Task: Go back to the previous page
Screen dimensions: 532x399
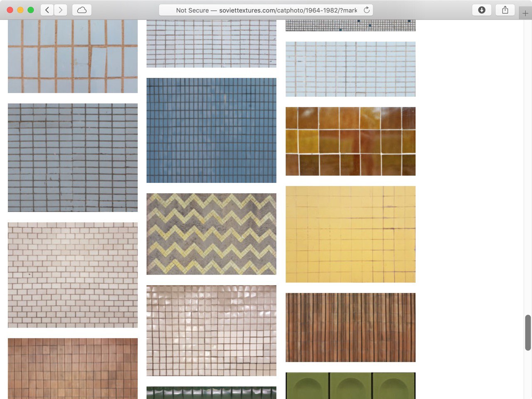Action: pos(47,10)
